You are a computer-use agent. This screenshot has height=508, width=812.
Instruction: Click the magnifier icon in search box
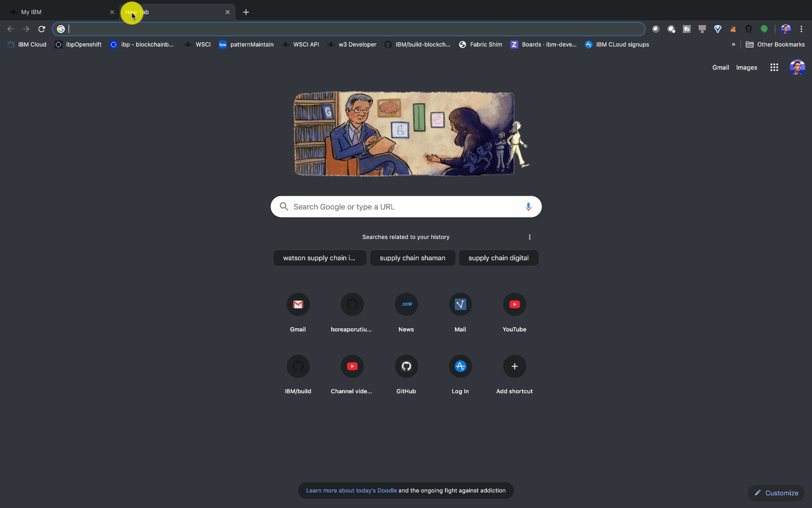(284, 207)
